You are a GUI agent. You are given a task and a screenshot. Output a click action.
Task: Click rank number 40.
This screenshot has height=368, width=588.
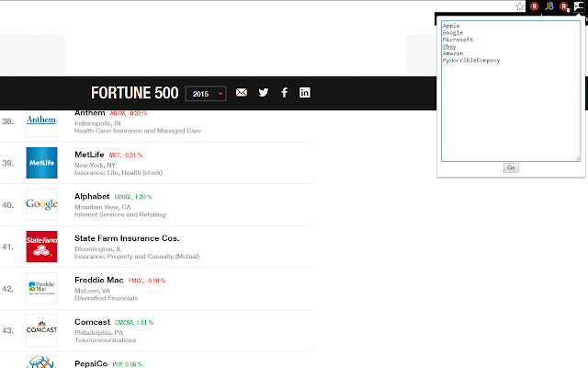click(7, 205)
